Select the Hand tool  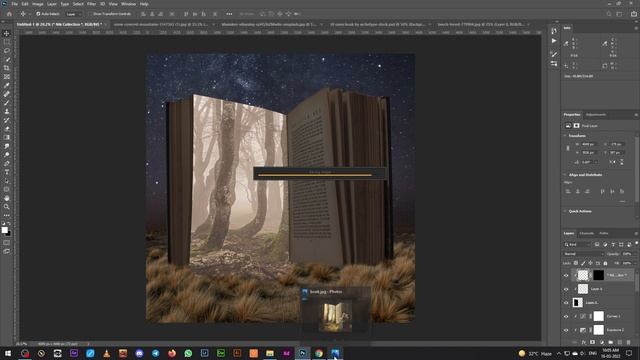pos(7,198)
